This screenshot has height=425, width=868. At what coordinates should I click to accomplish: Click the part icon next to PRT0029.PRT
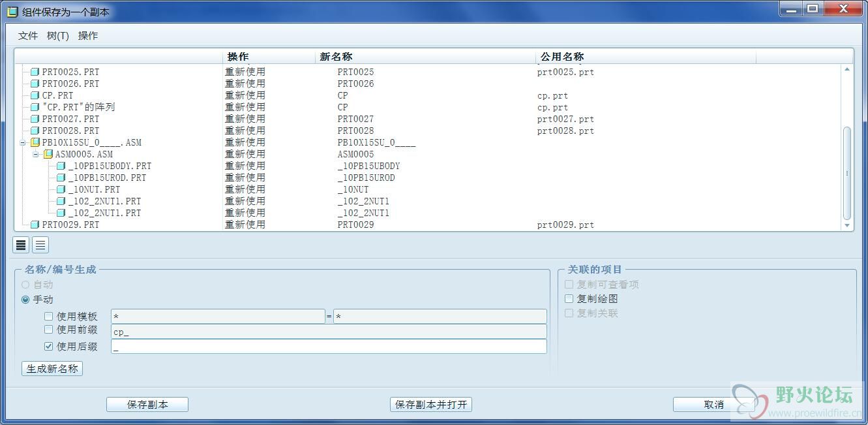35,225
